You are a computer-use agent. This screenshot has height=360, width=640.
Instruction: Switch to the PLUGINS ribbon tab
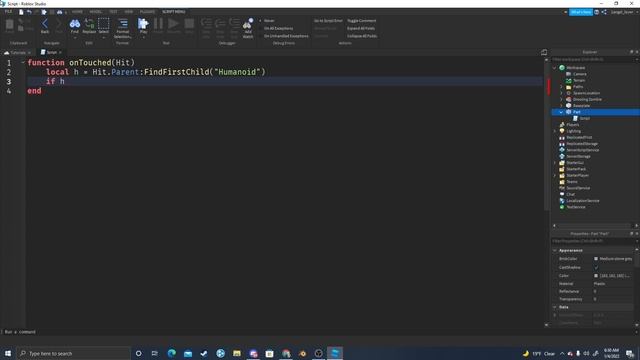pyautogui.click(x=147, y=12)
